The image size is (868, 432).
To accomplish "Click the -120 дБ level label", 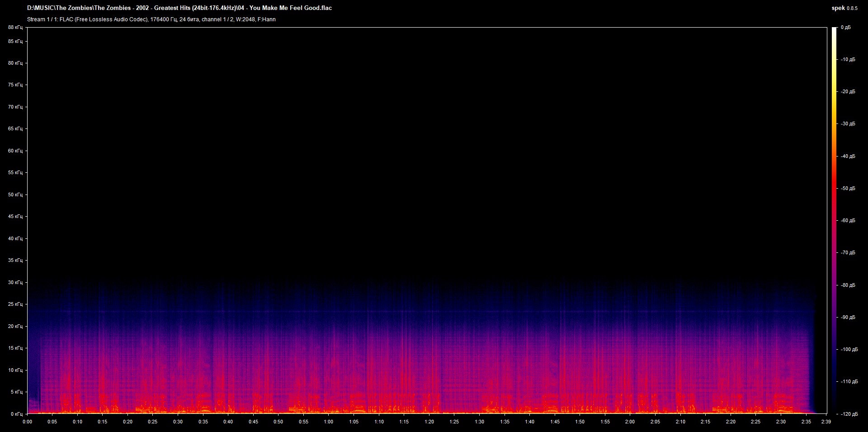I will pos(849,414).
